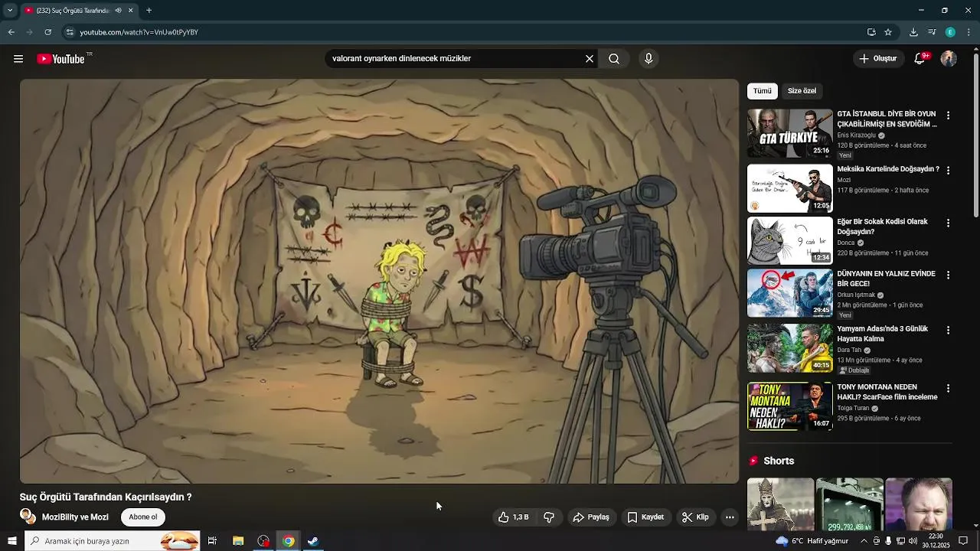Image resolution: width=980 pixels, height=551 pixels.
Task: Open the title 'TONY MONTANA NEDEN HAKLI?'
Action: pyautogui.click(x=887, y=392)
